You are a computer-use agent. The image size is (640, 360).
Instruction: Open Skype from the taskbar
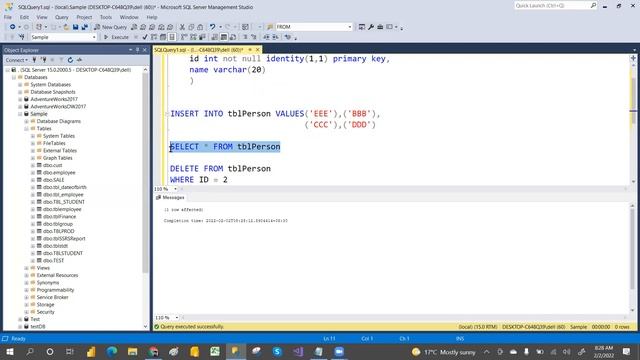tap(277, 351)
